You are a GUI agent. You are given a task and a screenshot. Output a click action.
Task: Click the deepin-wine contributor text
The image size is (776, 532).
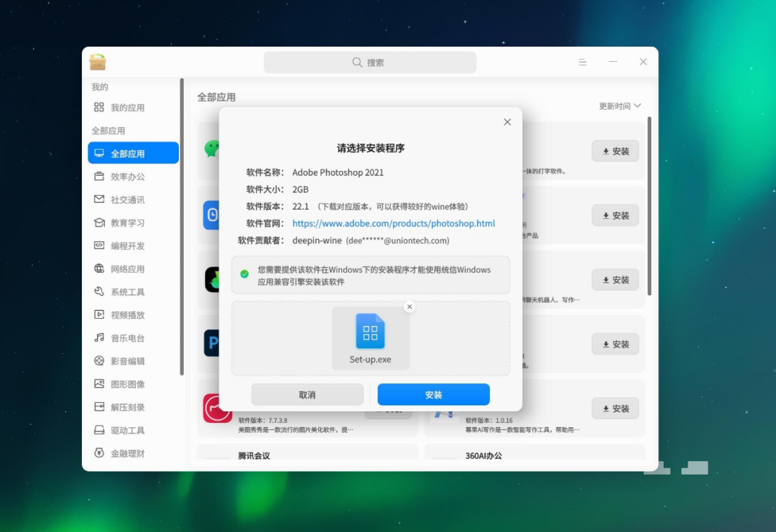pos(317,241)
